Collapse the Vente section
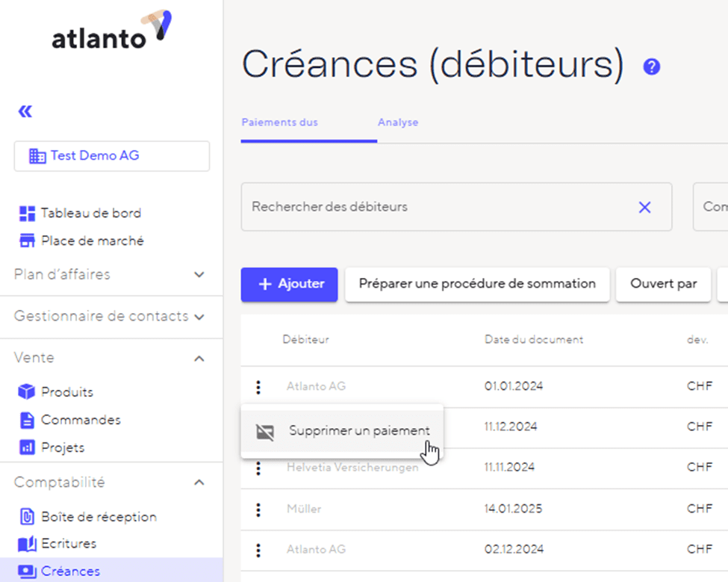728x582 pixels. coord(199,359)
